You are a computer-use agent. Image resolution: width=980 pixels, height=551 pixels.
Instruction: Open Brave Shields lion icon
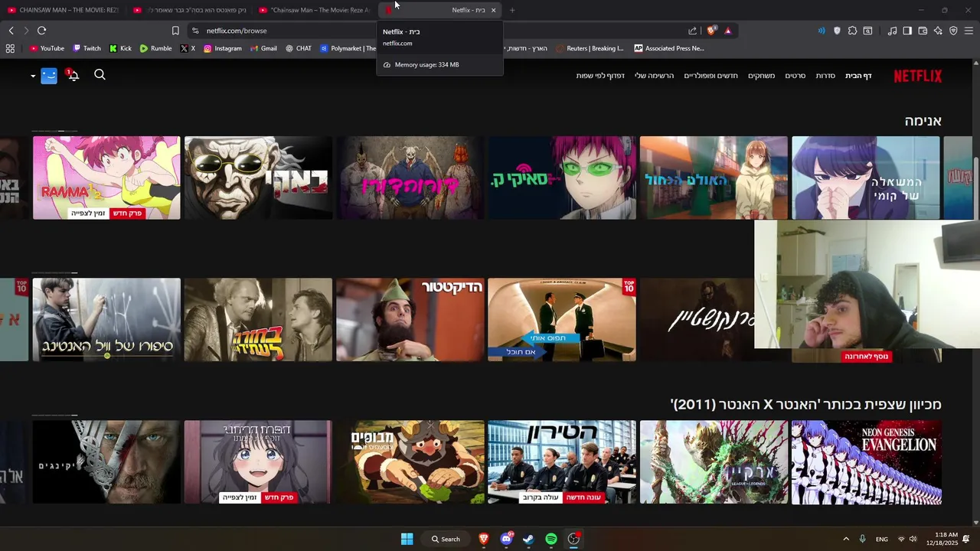(711, 31)
